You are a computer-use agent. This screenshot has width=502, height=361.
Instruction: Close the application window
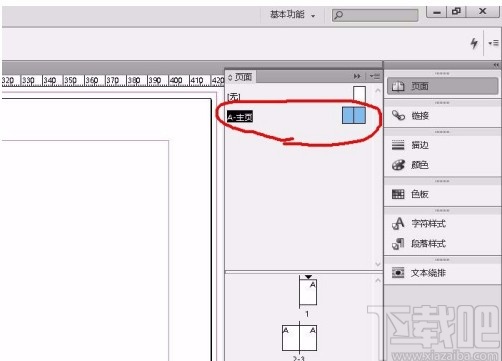pos(482,12)
